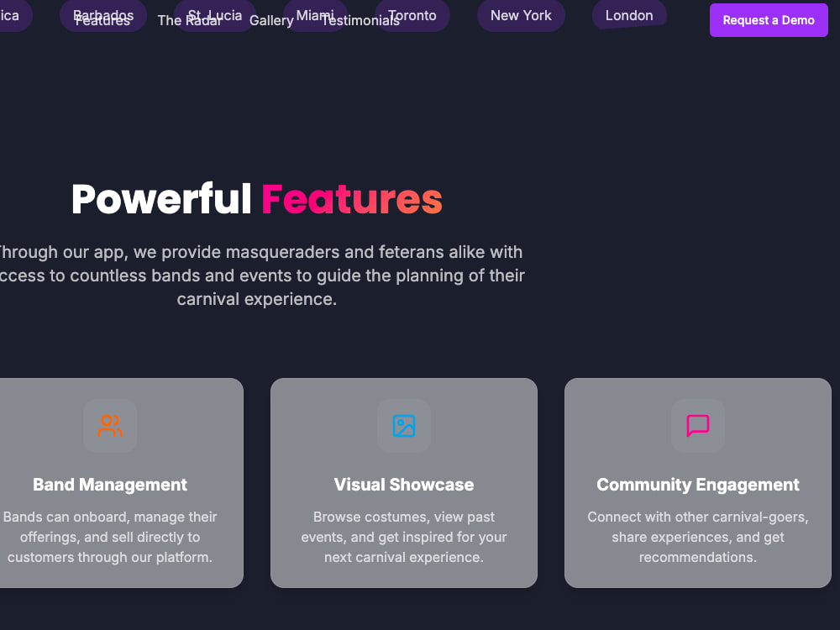
Task: Select the Visual Showcase card heading
Action: (x=404, y=485)
